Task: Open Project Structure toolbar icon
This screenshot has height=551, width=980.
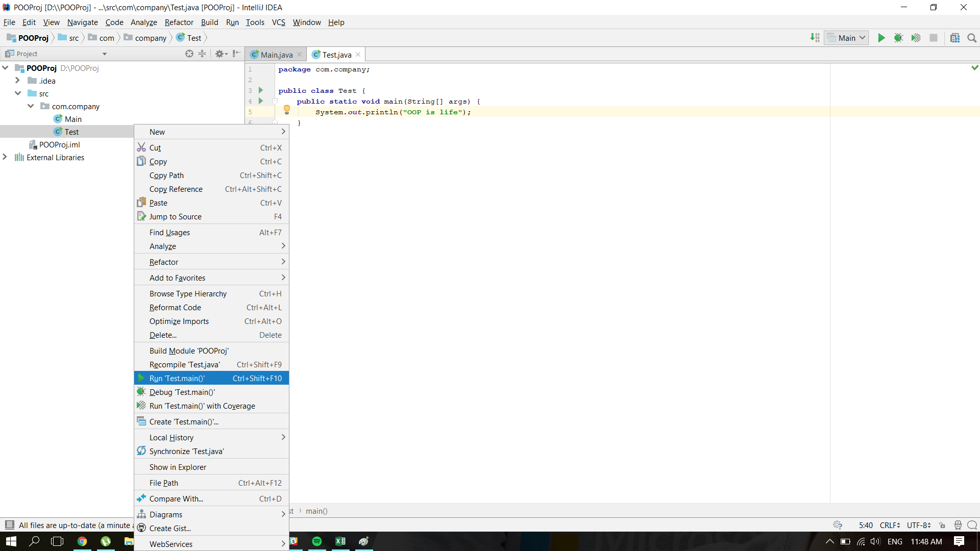Action: (955, 38)
